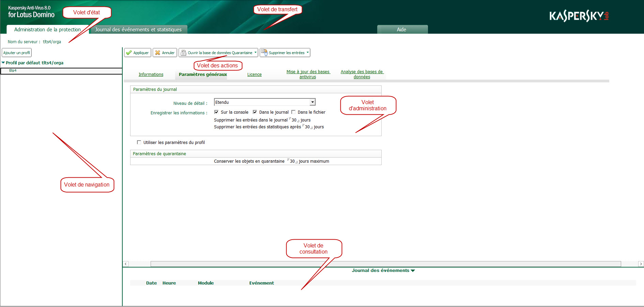The image size is (644, 307).
Task: Open Analyse des bases de données
Action: tap(362, 74)
